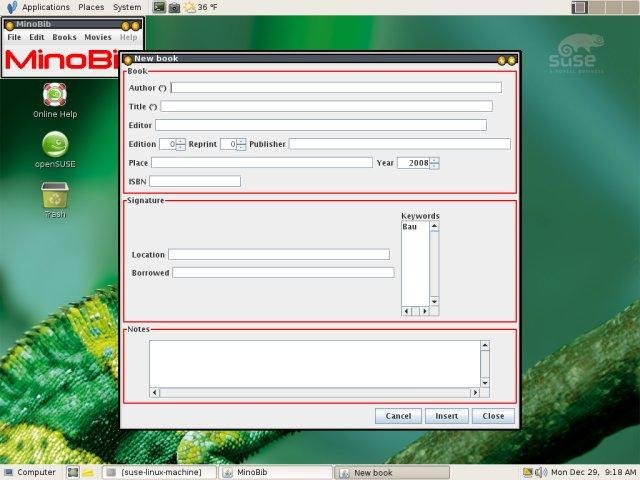The image size is (640, 480).
Task: Decrease the Reprint spinner value
Action: 241,147
